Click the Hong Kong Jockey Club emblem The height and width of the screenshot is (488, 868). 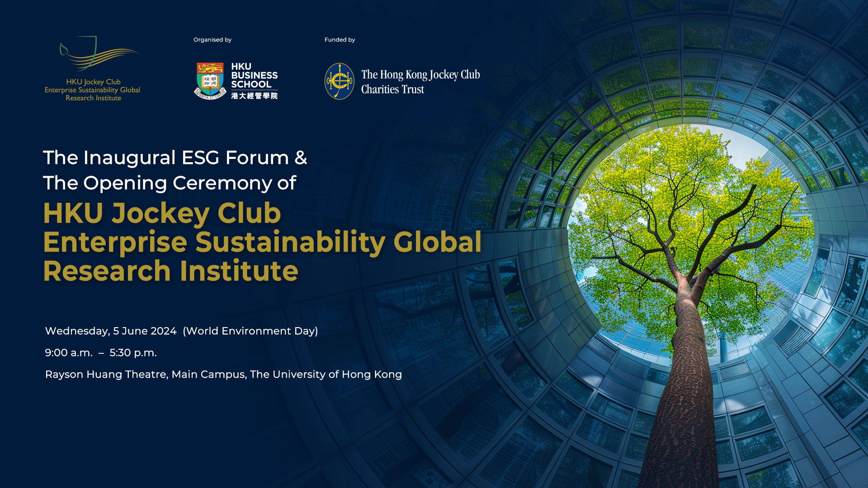(x=340, y=81)
